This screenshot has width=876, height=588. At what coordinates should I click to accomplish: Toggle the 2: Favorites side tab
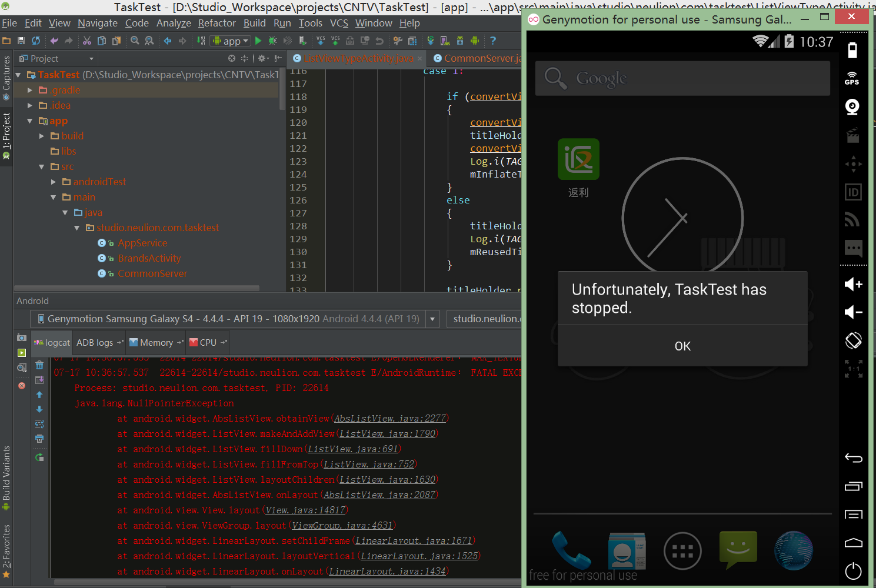(x=6, y=551)
